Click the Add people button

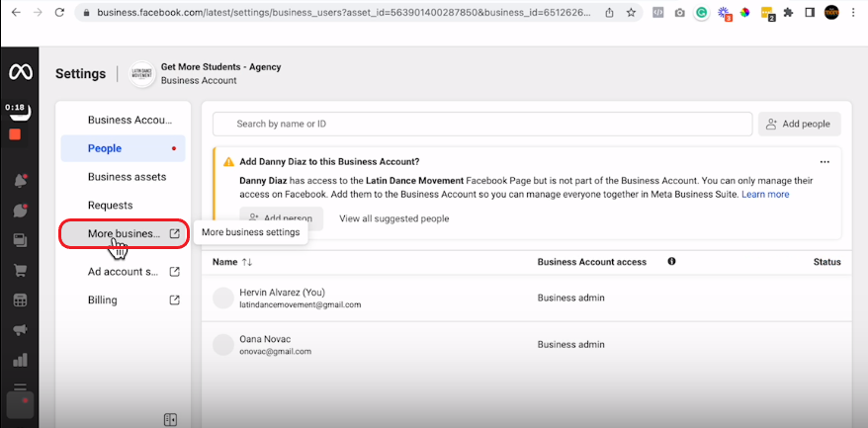coord(800,124)
